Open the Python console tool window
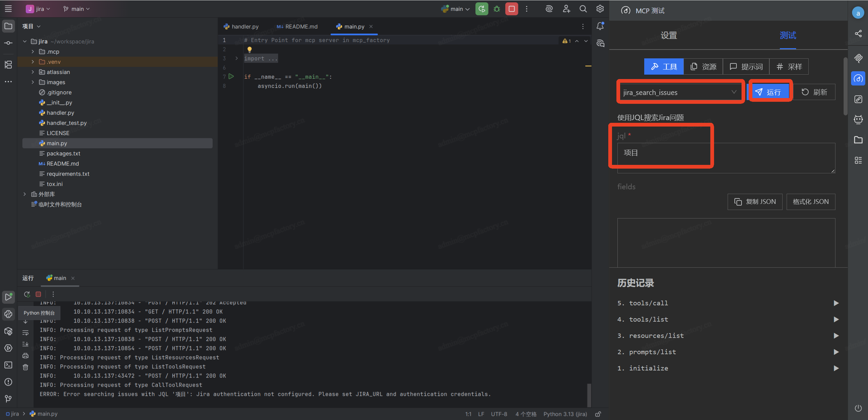The image size is (868, 420). pyautogui.click(x=8, y=314)
